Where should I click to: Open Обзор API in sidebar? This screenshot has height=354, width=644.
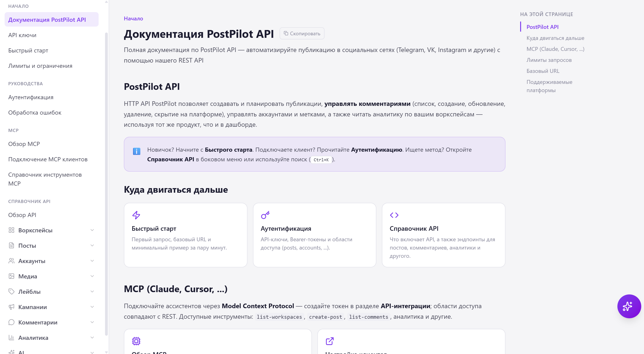pos(52,215)
